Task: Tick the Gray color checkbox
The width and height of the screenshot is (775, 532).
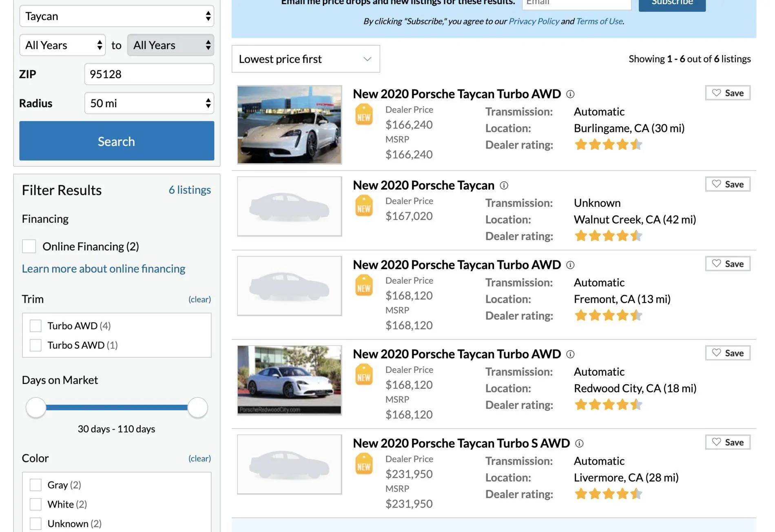Action: (35, 485)
